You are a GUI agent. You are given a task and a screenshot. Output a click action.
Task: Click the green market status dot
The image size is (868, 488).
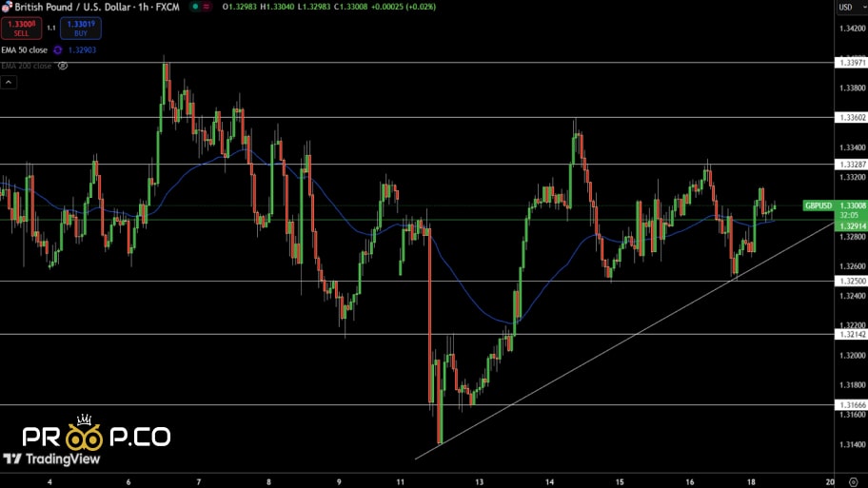coord(195,7)
